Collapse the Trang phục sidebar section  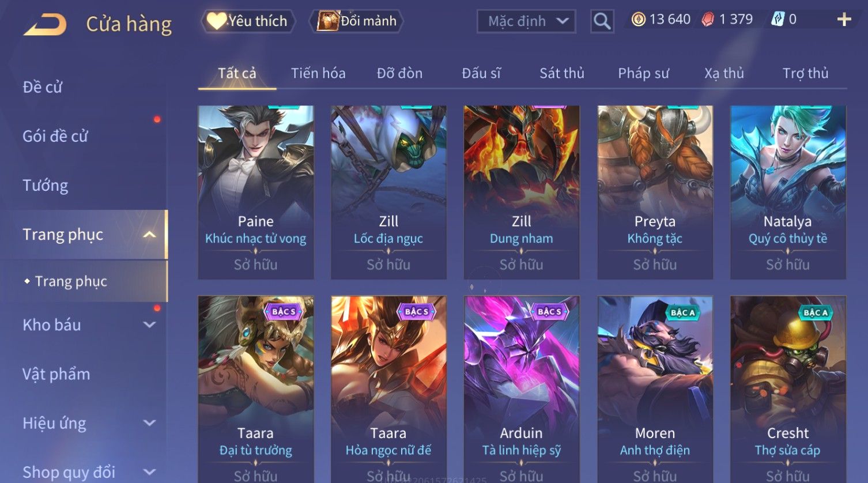[149, 235]
